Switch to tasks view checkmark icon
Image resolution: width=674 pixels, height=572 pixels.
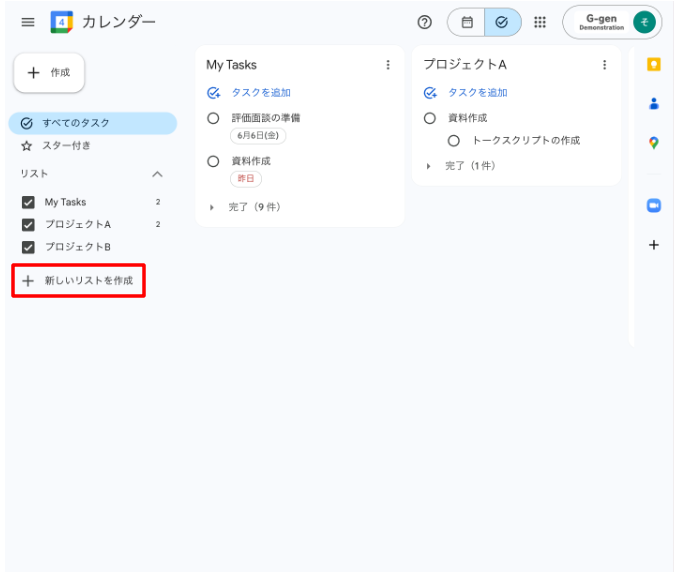502,22
